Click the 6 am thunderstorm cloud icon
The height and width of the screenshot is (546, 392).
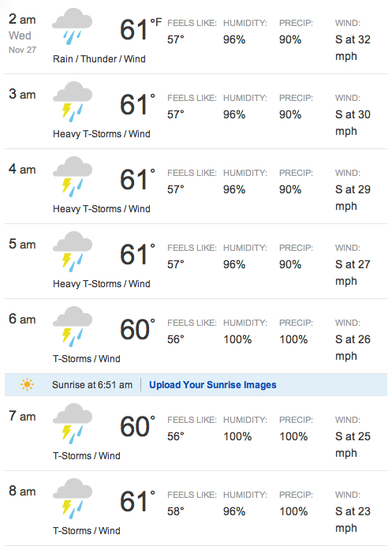coord(73,327)
